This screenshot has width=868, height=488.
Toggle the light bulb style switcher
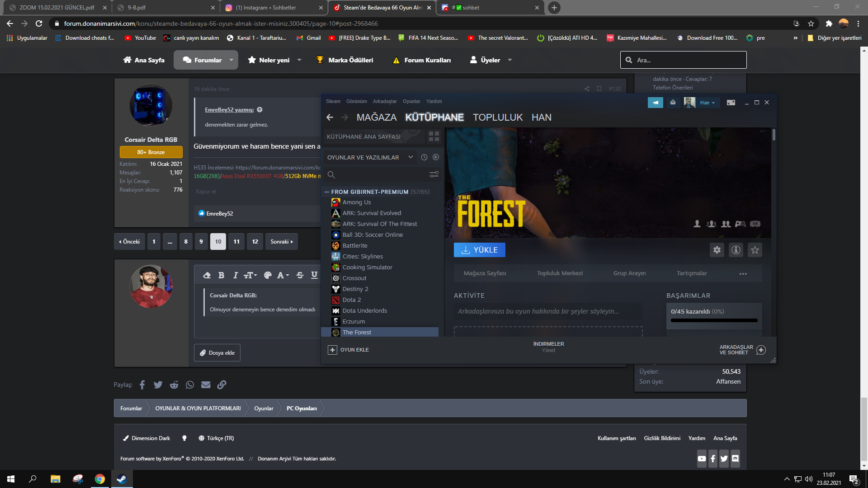[x=184, y=438]
